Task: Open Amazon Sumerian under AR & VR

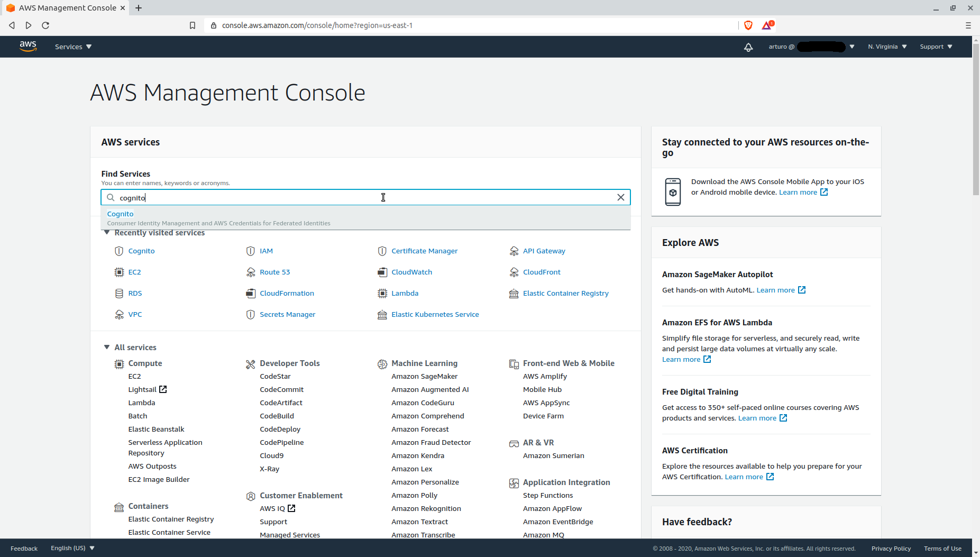Action: tap(553, 455)
